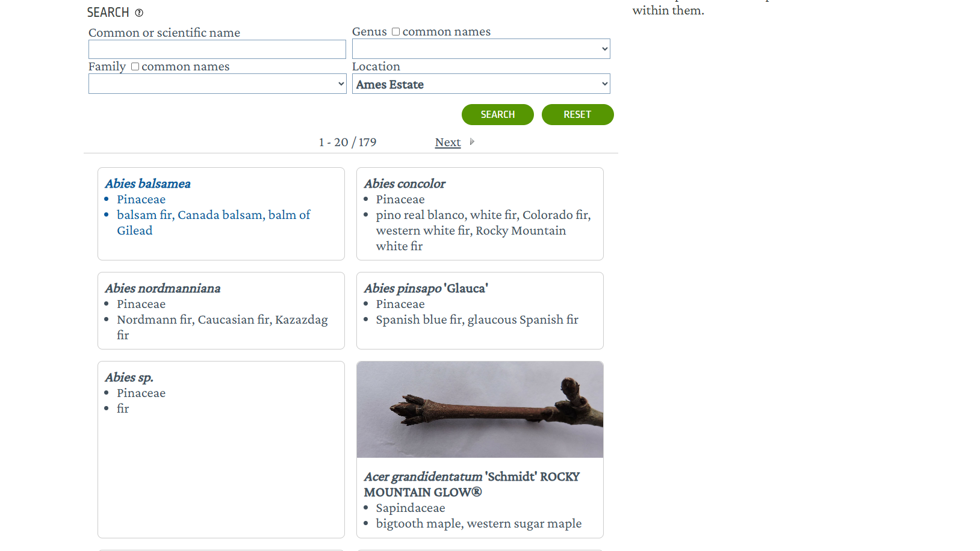
Task: Click the results count 1 - 20 / 179
Action: pos(348,142)
